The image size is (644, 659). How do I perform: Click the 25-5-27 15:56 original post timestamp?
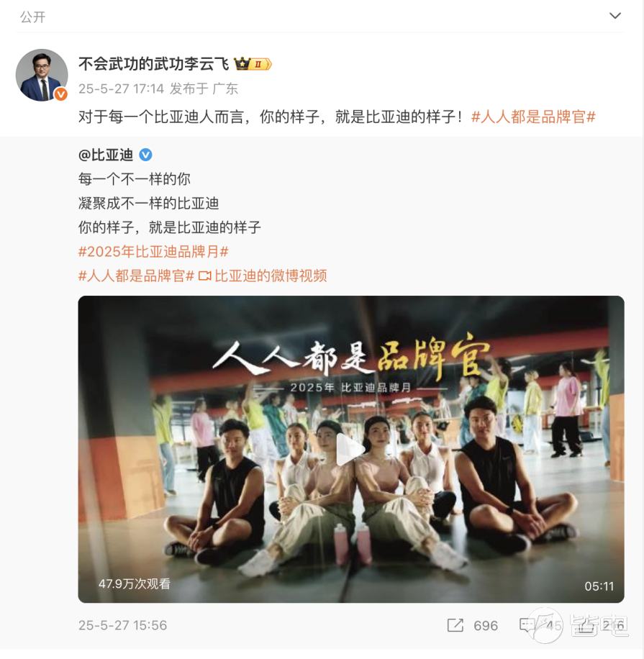123,625
